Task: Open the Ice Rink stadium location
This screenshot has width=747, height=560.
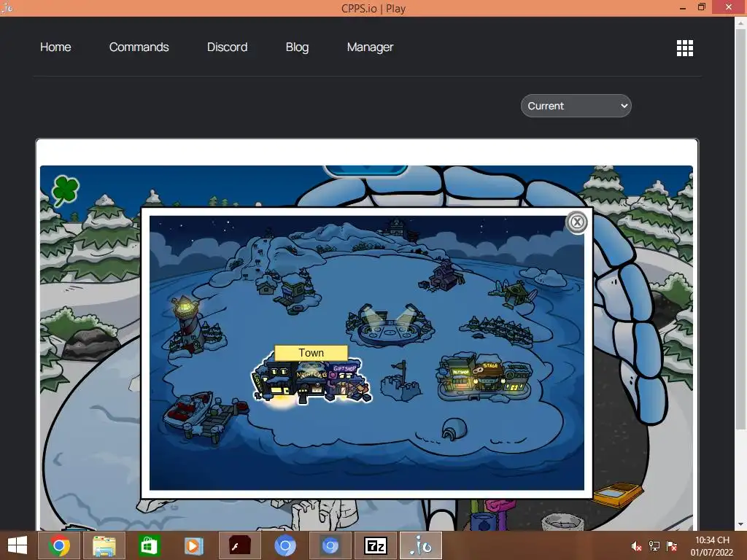Action: pyautogui.click(x=390, y=326)
